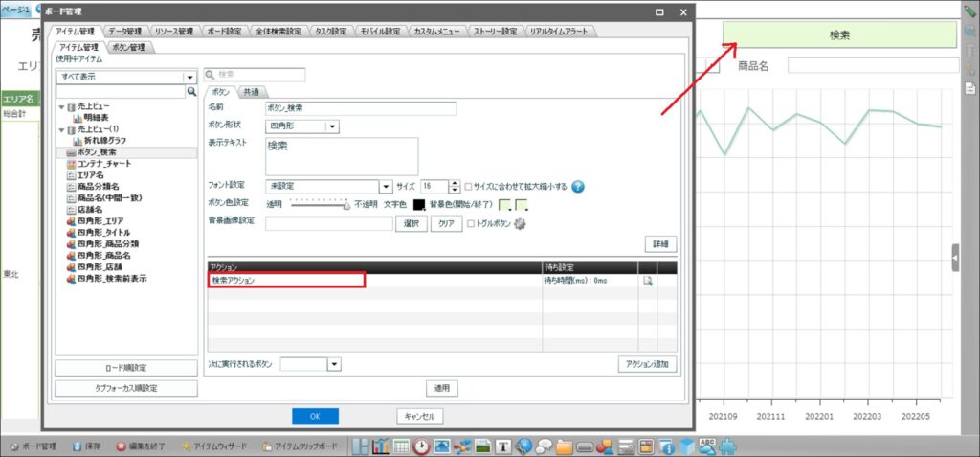The image size is (980, 457).
Task: Click the yellow folder icon in the bottom toolbar
Action: pos(565,446)
